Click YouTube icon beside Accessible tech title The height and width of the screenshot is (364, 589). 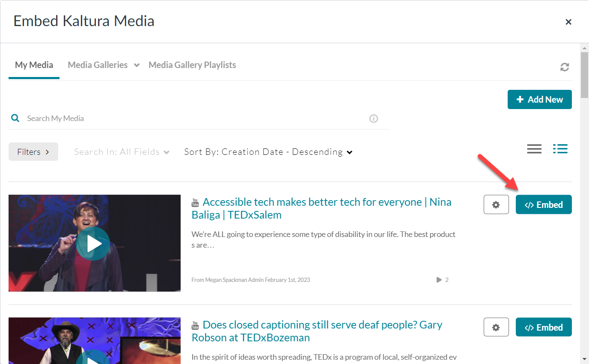coord(195,203)
